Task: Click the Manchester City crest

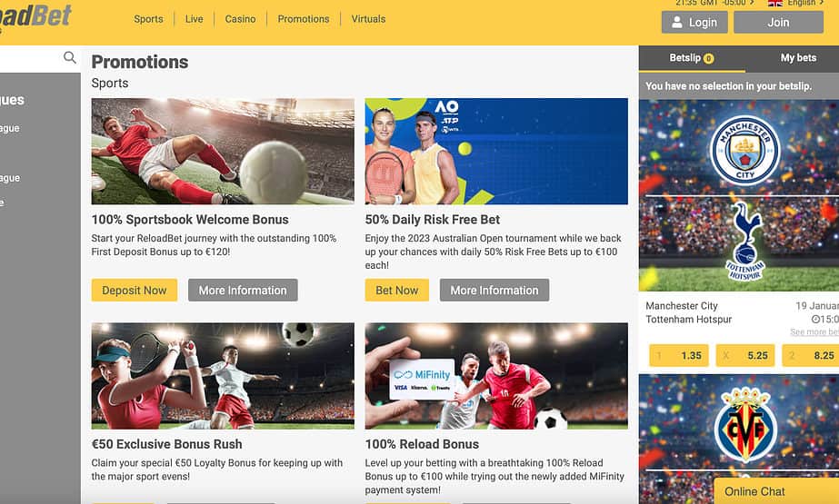Action: pyautogui.click(x=744, y=150)
